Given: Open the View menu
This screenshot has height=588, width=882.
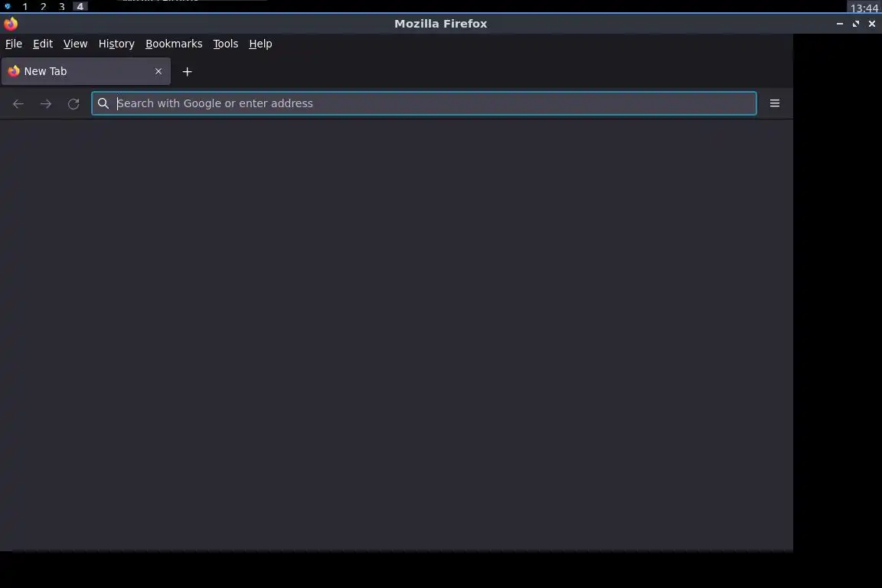Looking at the screenshot, I should [x=75, y=44].
